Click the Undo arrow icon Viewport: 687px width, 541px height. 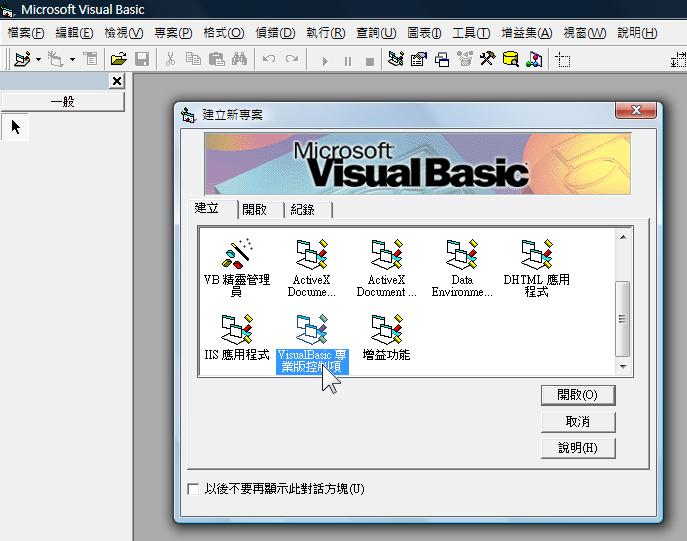269,59
